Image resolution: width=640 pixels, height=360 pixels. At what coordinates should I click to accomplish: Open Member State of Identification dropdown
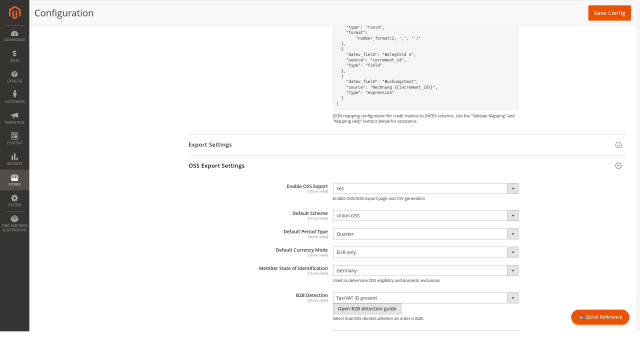coord(426,271)
